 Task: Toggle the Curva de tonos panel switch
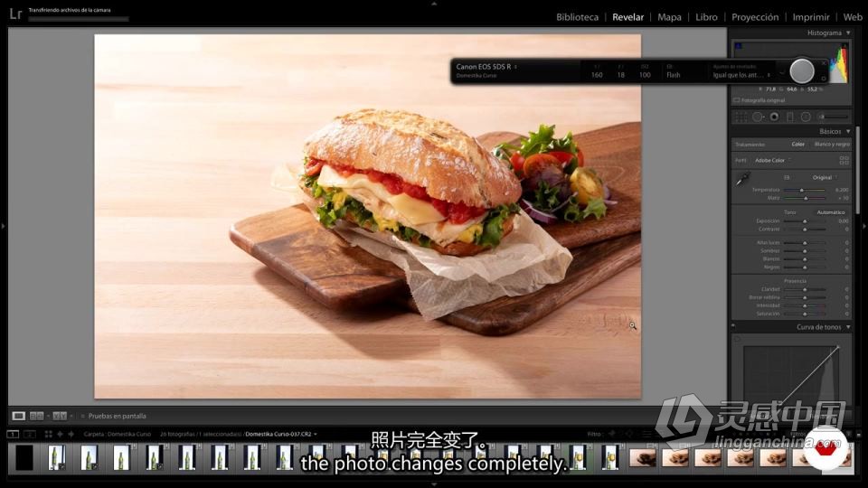click(733, 326)
